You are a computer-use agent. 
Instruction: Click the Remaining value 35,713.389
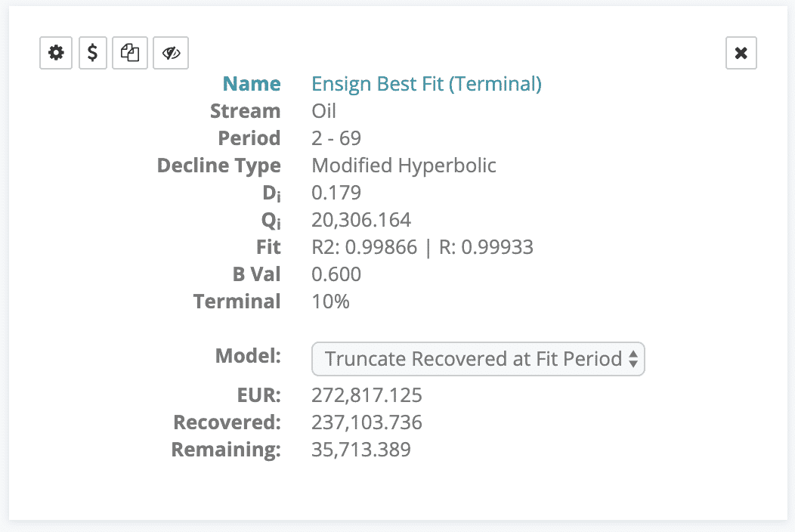[361, 450]
